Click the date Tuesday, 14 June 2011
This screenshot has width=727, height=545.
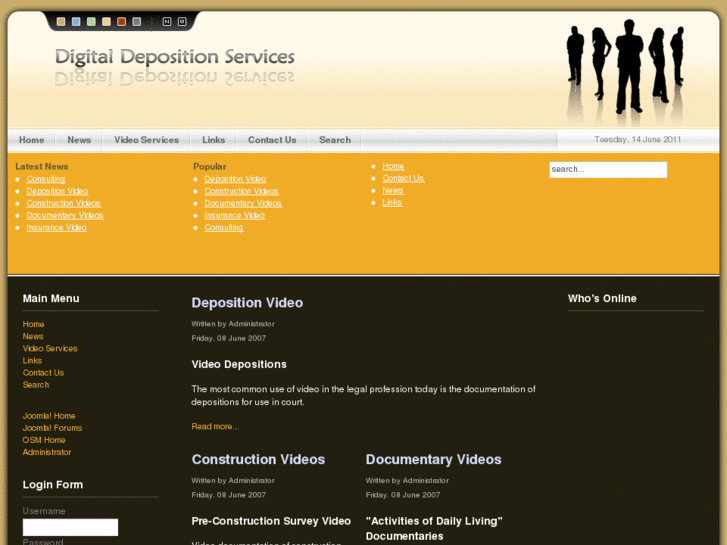point(638,140)
